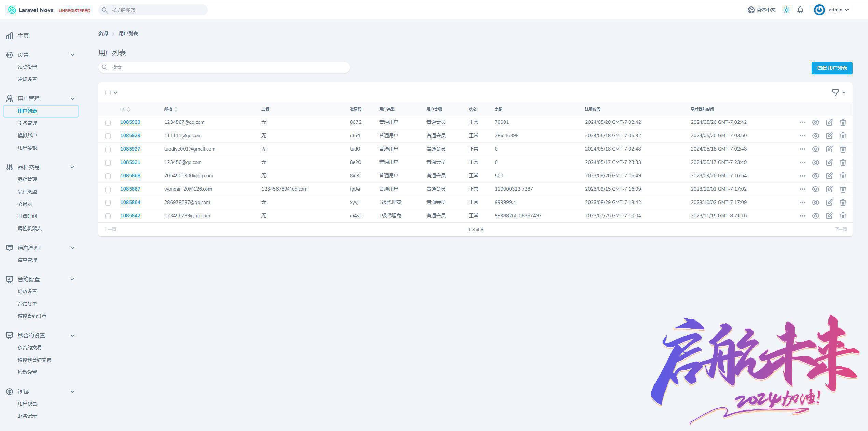Edit user 1085929 via pencil icon

(x=829, y=136)
